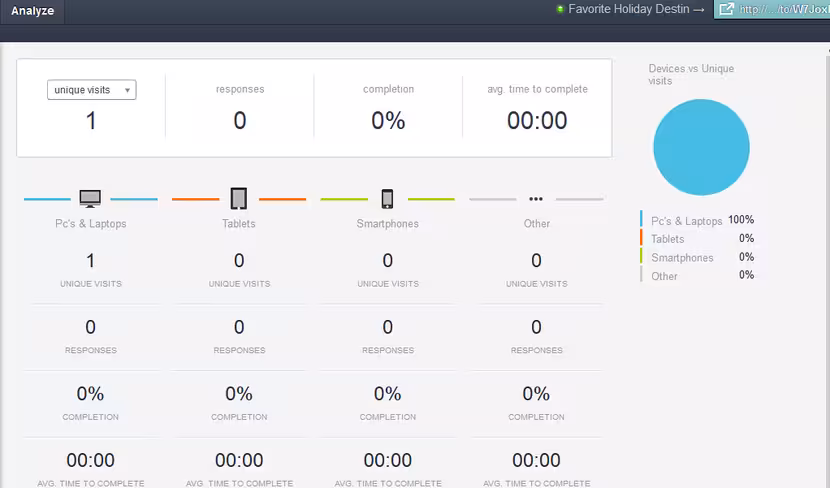Open the external link icon by URL

[727, 9]
